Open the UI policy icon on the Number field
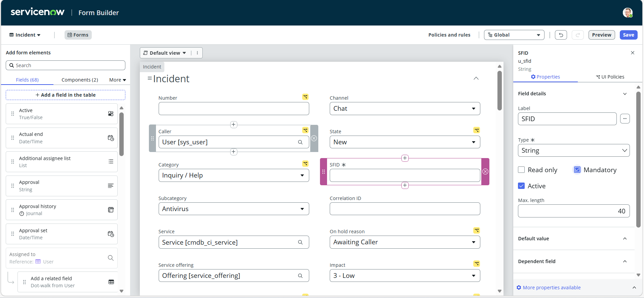 [305, 97]
